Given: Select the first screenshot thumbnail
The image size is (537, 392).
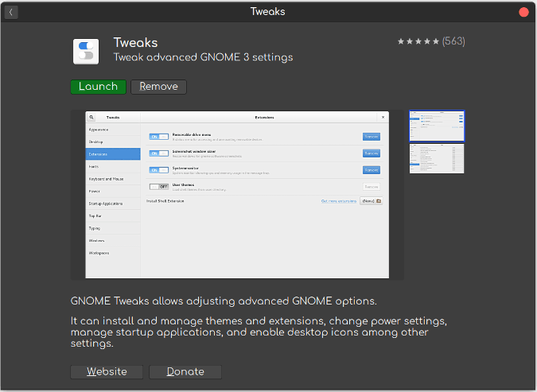Looking at the screenshot, I should 437,126.
